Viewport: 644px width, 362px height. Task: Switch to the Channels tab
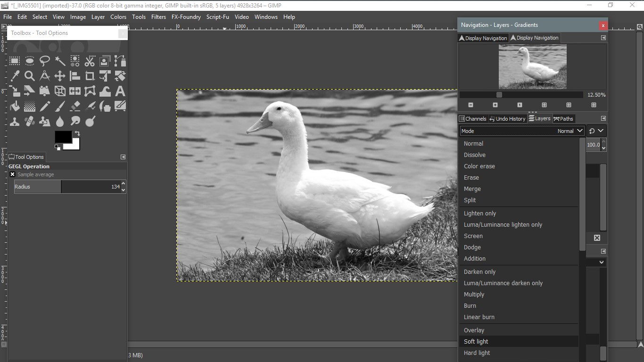pos(473,118)
